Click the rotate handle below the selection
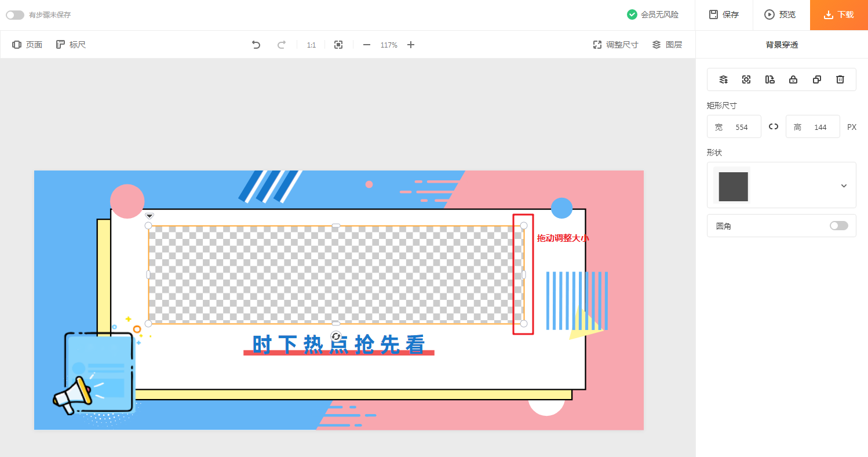Image resolution: width=868 pixels, height=457 pixels. (x=336, y=336)
